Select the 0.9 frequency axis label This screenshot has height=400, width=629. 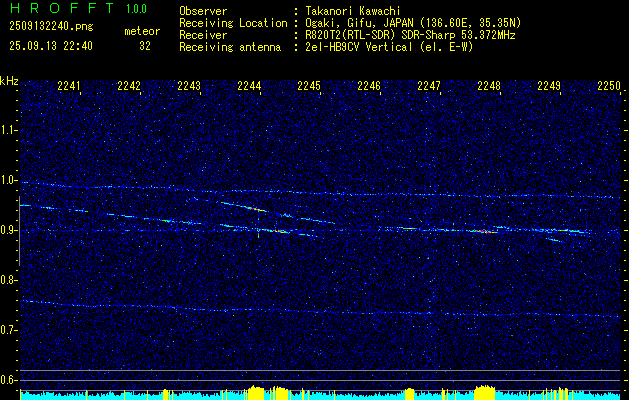click(x=9, y=230)
